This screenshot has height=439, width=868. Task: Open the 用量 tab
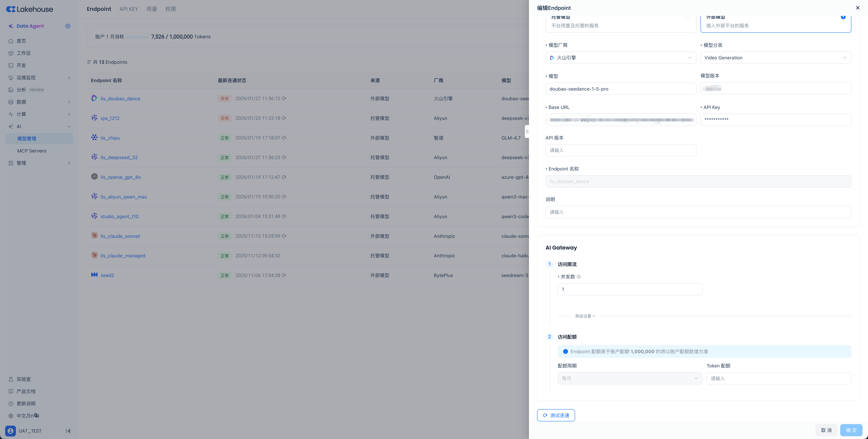click(152, 9)
